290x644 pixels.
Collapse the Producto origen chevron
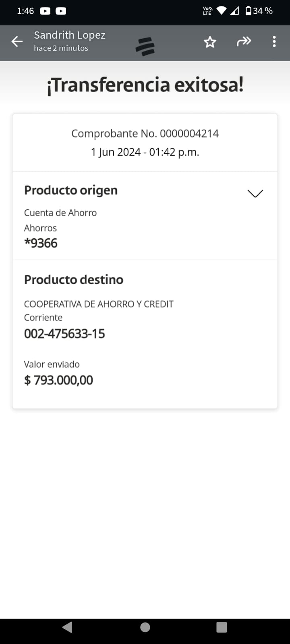point(255,194)
